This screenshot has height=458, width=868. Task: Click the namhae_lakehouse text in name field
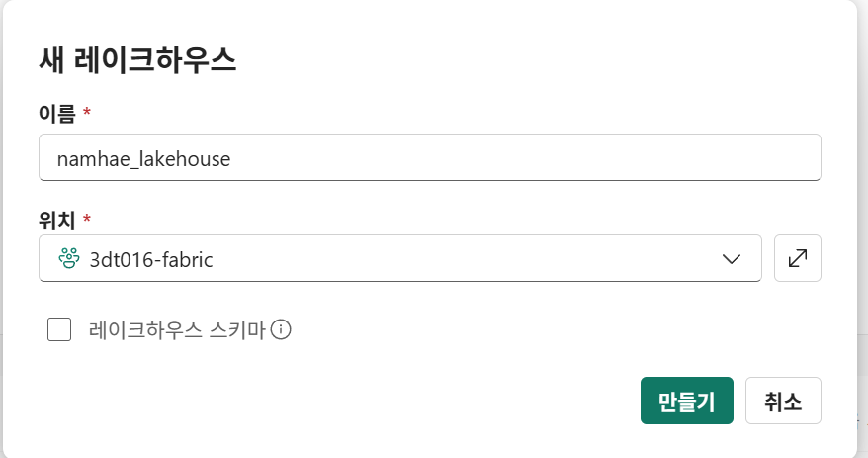[x=144, y=159]
